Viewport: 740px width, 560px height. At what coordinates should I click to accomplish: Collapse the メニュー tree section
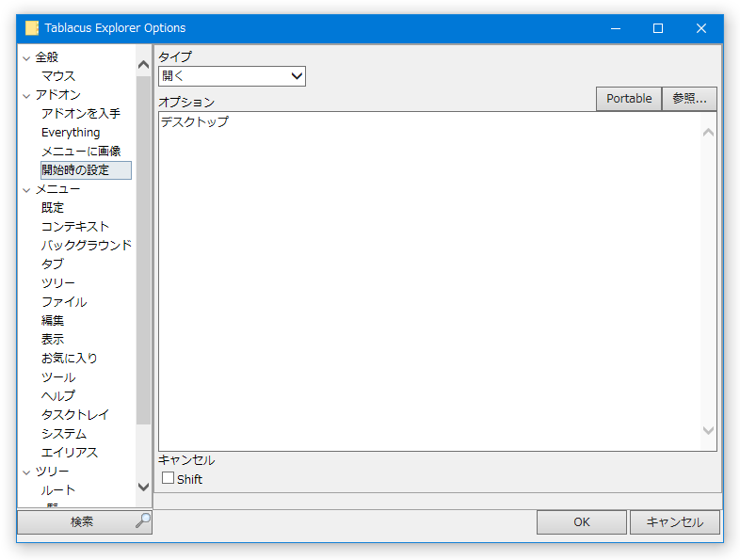click(26, 190)
